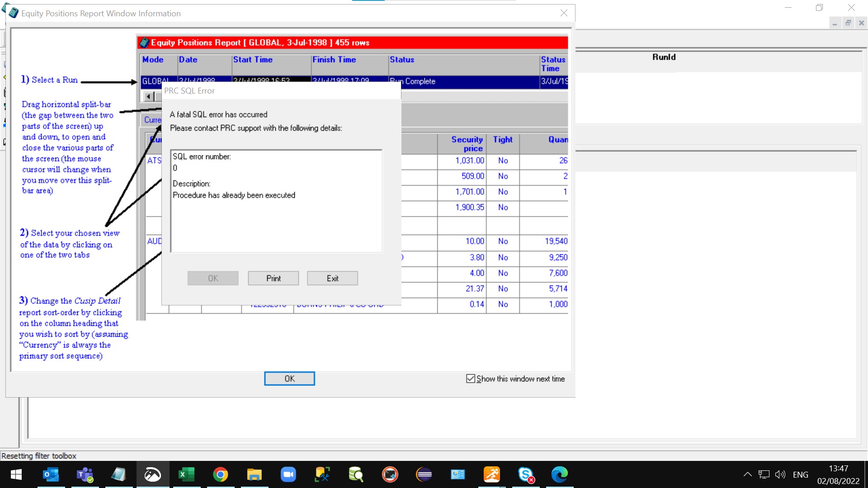Open Microsoft Teams from the taskbar

(x=85, y=474)
